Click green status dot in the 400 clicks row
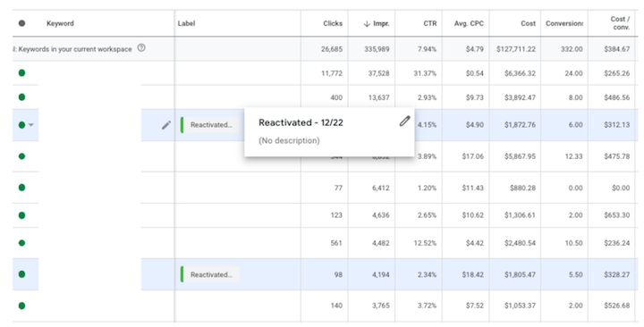 click(21, 96)
